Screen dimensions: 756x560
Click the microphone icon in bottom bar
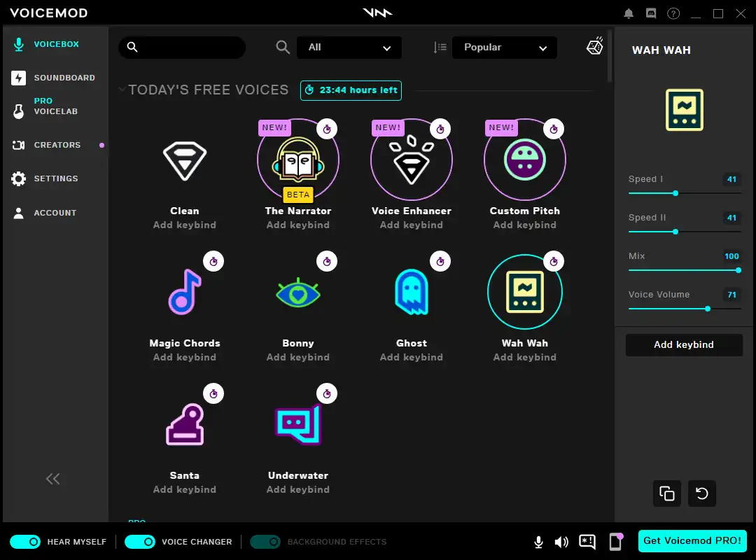click(538, 542)
